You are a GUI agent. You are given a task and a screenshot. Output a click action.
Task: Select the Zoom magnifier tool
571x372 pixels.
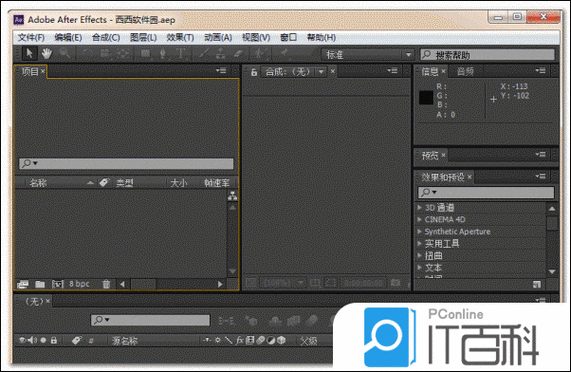pos(65,54)
